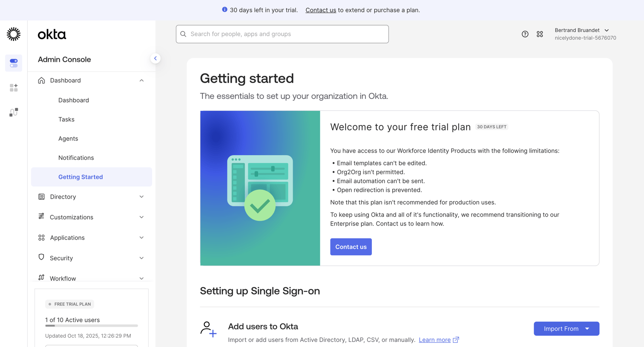Click the search magnifier icon
Viewport: 644px width, 347px height.
184,34
